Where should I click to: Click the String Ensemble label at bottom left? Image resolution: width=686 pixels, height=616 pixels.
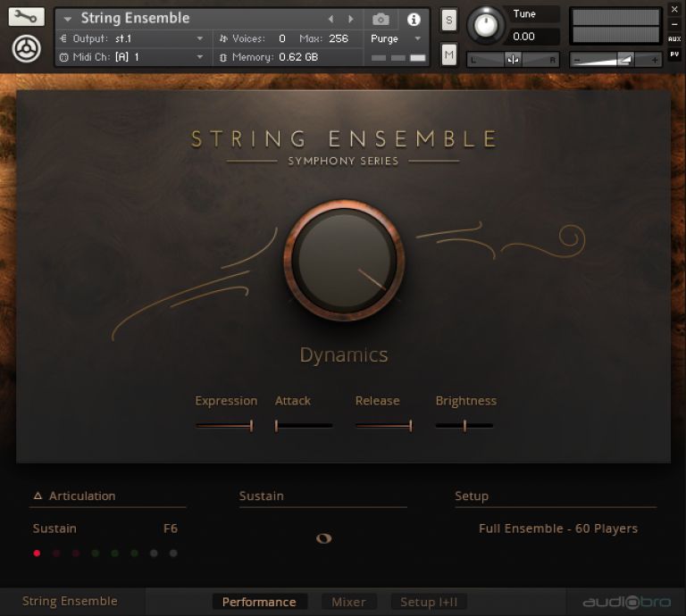[x=70, y=601]
